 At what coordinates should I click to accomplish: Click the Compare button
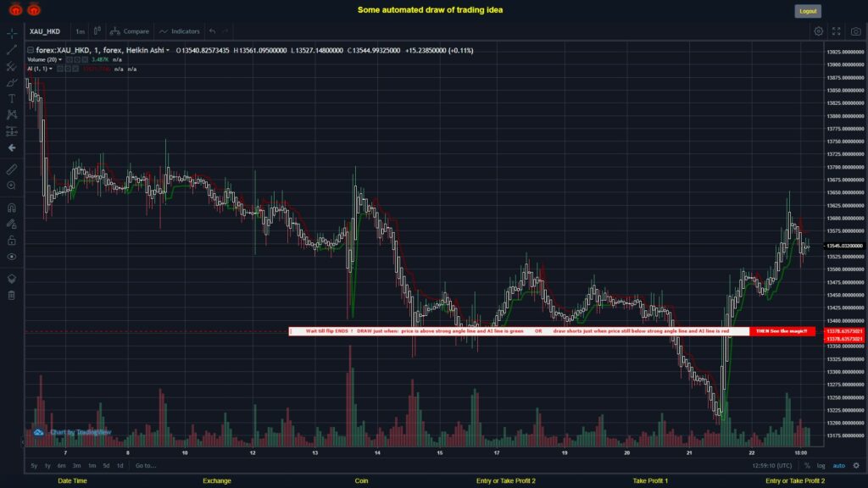130,31
